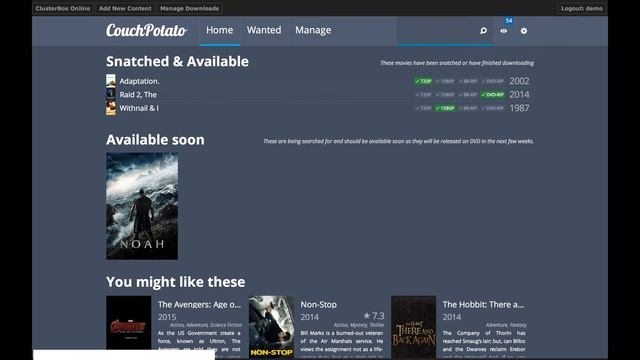
Task: Open Add New Content menu item
Action: [125, 8]
